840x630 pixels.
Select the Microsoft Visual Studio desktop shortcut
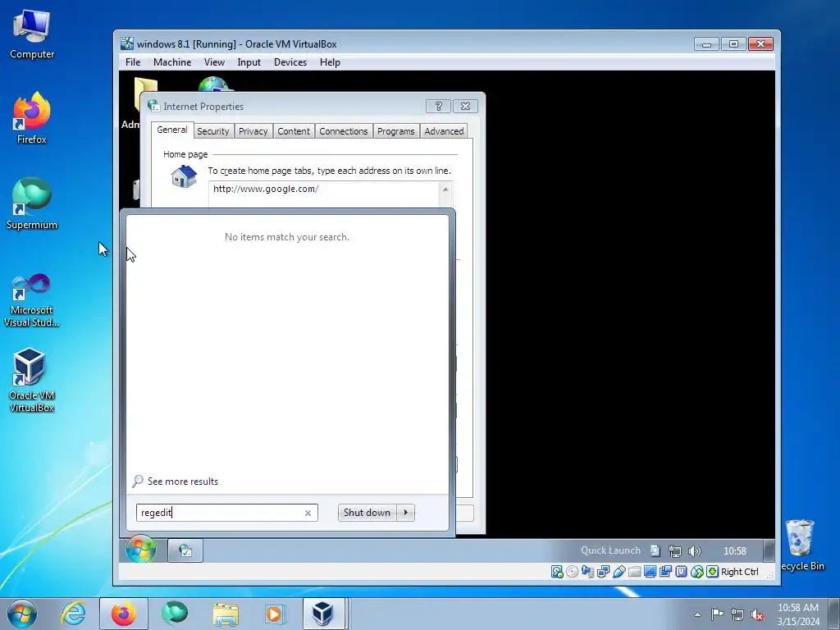point(32,300)
